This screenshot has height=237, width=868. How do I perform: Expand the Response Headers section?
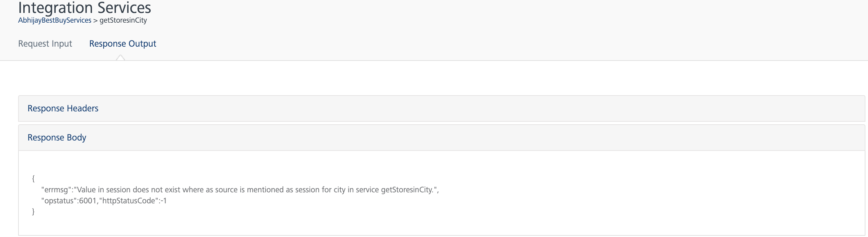(x=63, y=108)
